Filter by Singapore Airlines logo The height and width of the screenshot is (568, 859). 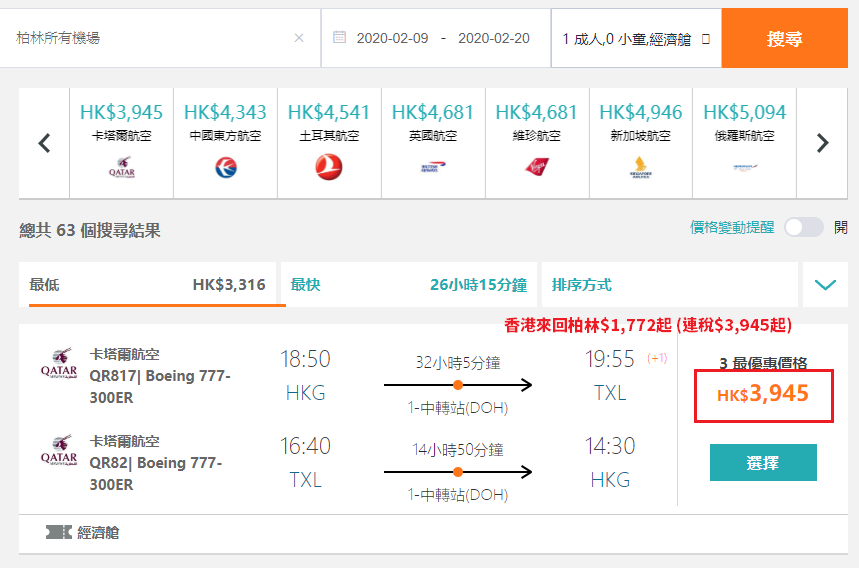tap(640, 168)
